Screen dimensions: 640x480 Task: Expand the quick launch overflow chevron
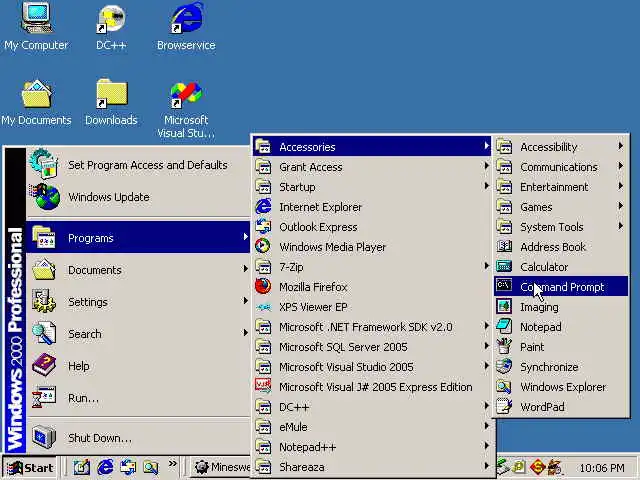click(173, 463)
